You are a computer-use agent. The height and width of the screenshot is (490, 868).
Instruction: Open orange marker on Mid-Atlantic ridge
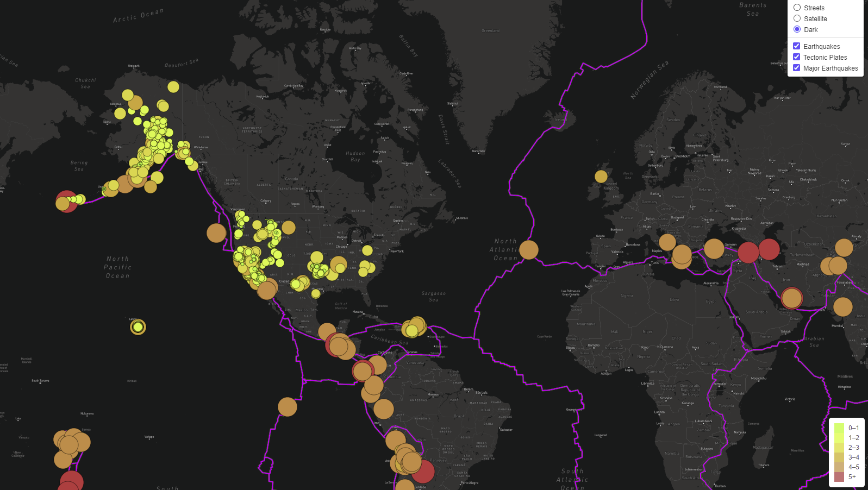529,250
